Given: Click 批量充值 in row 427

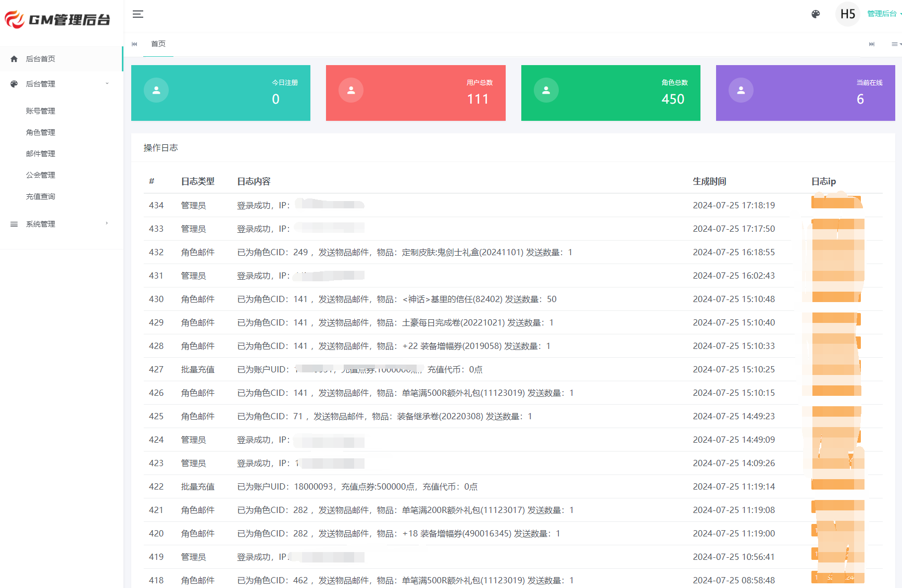Looking at the screenshot, I should pos(198,369).
